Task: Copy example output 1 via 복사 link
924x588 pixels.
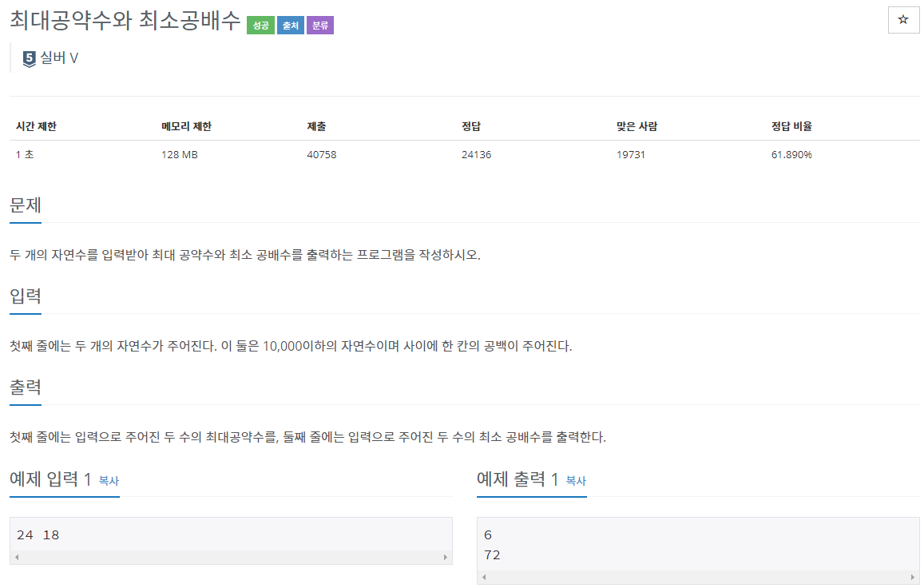Action: point(576,481)
